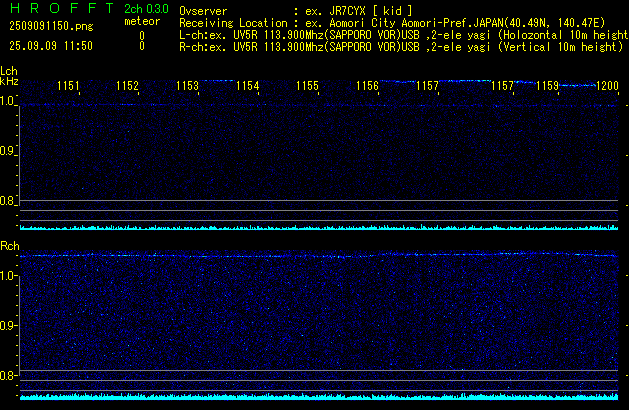629x410 pixels.
Task: Click the 1159 time marker
Action: click(x=548, y=85)
